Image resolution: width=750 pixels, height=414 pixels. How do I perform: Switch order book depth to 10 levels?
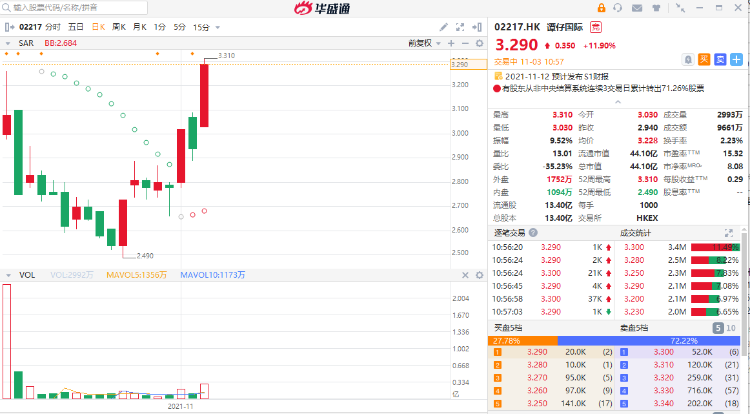[x=731, y=328]
